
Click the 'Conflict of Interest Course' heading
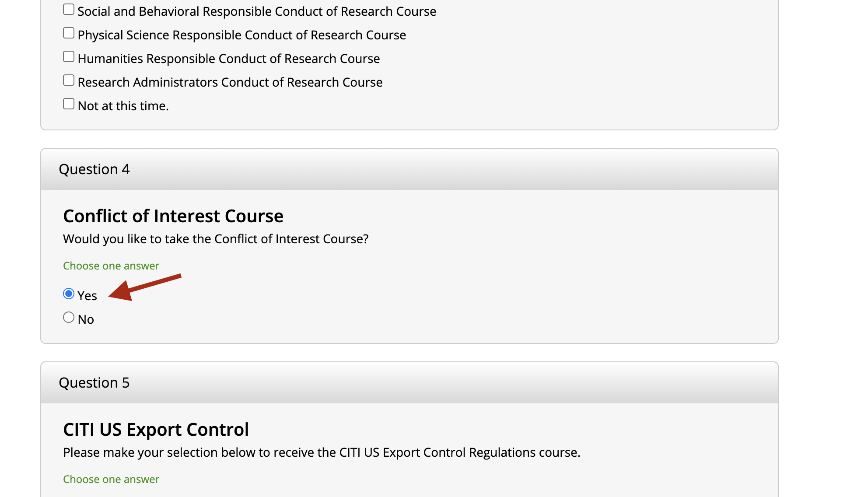click(173, 216)
